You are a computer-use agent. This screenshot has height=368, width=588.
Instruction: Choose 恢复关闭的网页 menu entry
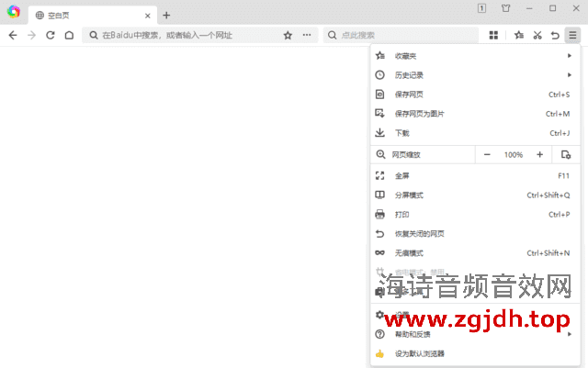[475, 234]
